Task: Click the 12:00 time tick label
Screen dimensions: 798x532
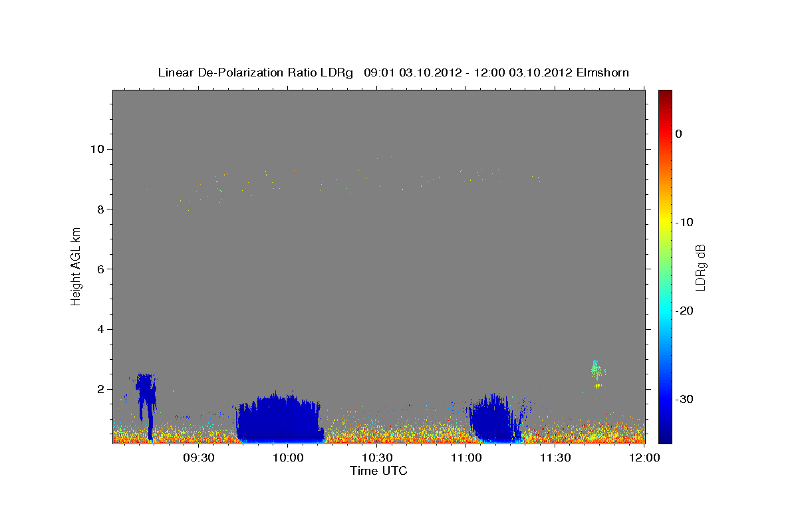Action: 644,458
